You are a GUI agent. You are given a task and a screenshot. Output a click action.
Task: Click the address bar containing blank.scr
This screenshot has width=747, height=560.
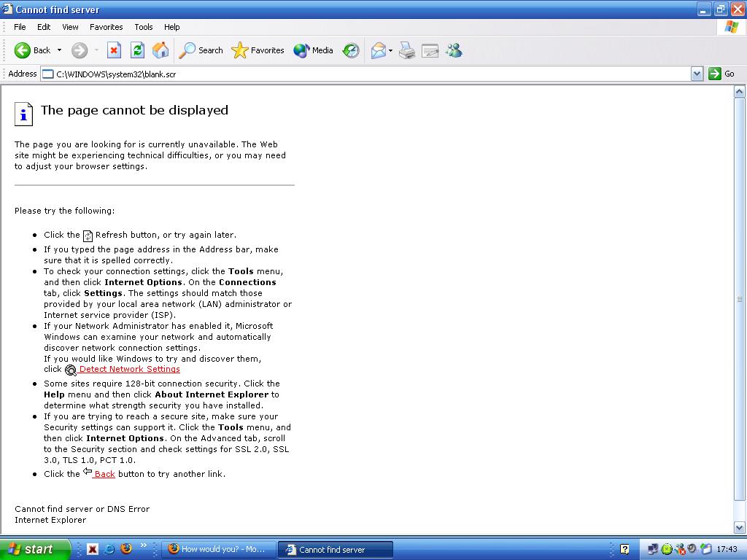[x=365, y=74]
